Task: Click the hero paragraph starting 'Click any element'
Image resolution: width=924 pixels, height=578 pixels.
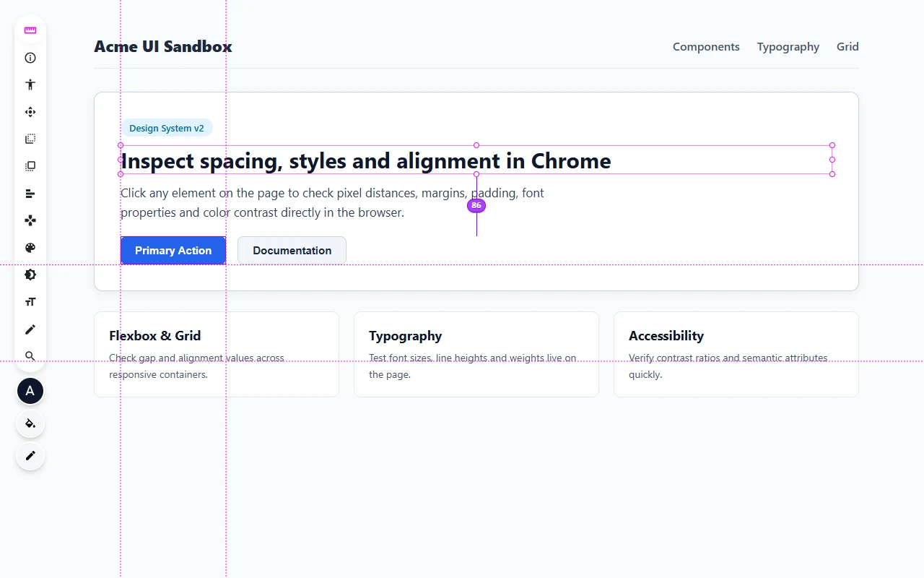Action: (x=332, y=203)
